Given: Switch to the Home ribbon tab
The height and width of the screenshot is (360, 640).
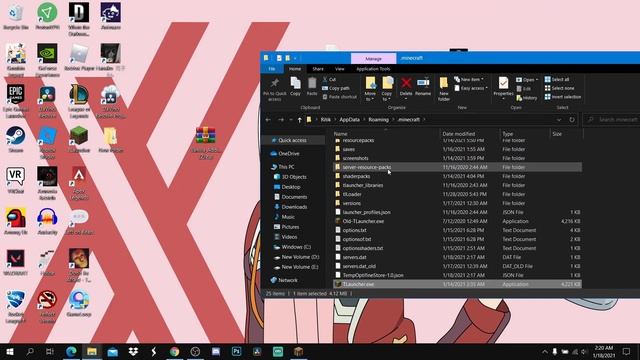Looking at the screenshot, I should pos(295,69).
